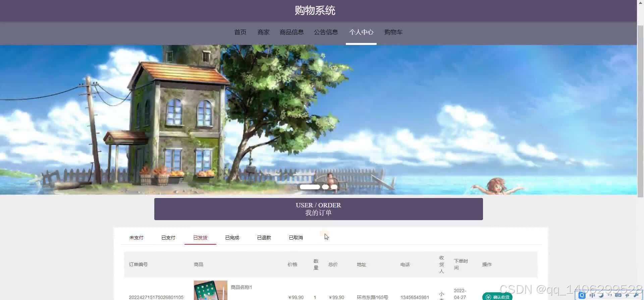Click the 订单编号 column header
Screen dimensions: 644x300
[138, 264]
